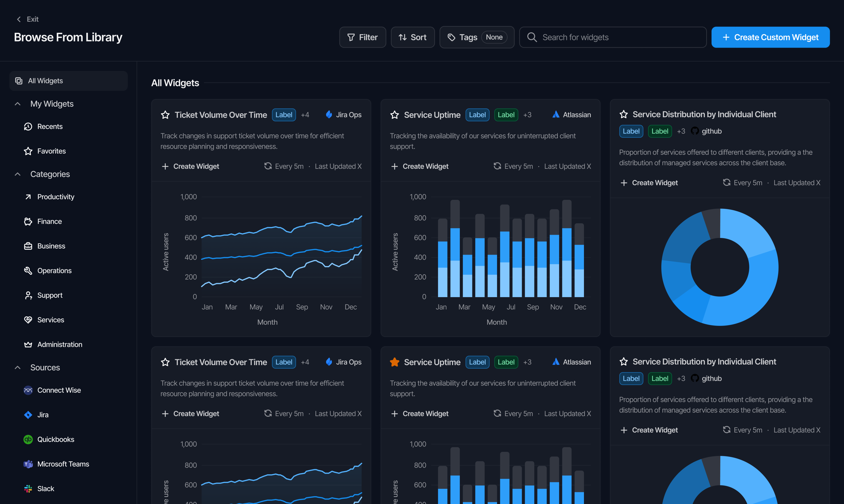Star the top Service Uptime widget
This screenshot has width=844, height=504.
coord(395,115)
